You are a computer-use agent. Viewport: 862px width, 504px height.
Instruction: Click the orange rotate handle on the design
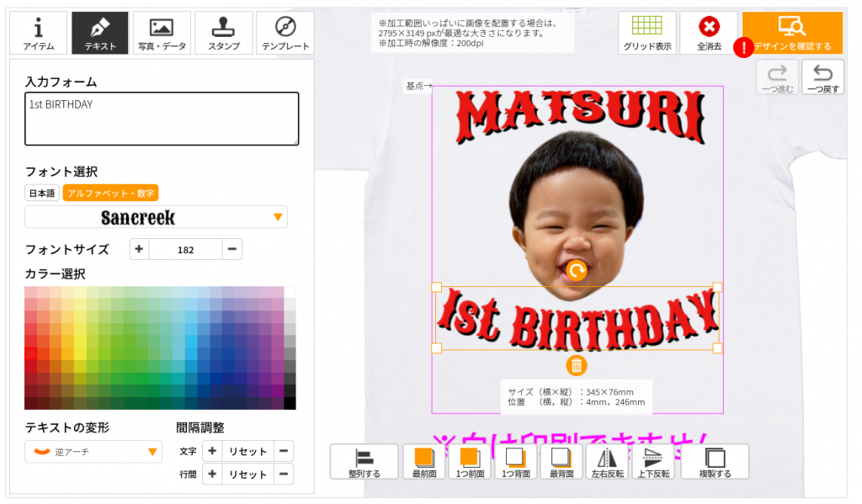(x=576, y=270)
